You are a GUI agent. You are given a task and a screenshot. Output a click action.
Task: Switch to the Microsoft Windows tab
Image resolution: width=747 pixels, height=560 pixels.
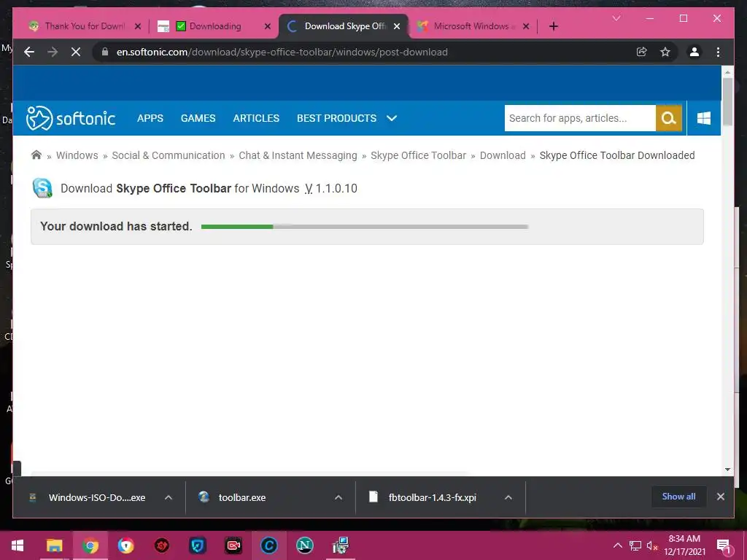[x=473, y=26]
